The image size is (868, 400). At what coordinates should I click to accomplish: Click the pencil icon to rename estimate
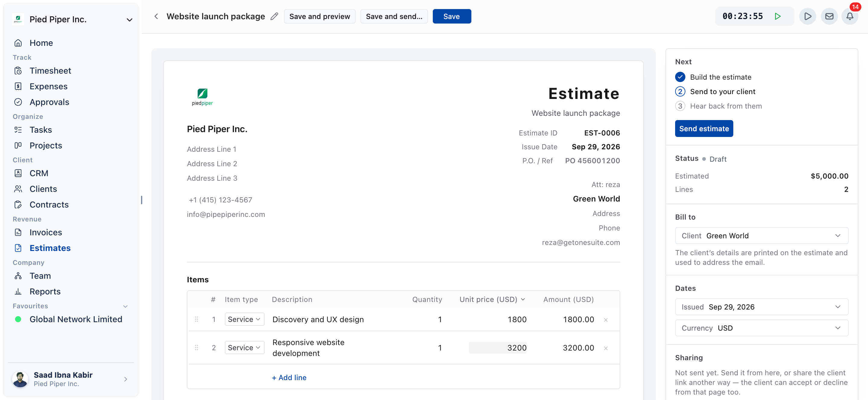pos(274,16)
